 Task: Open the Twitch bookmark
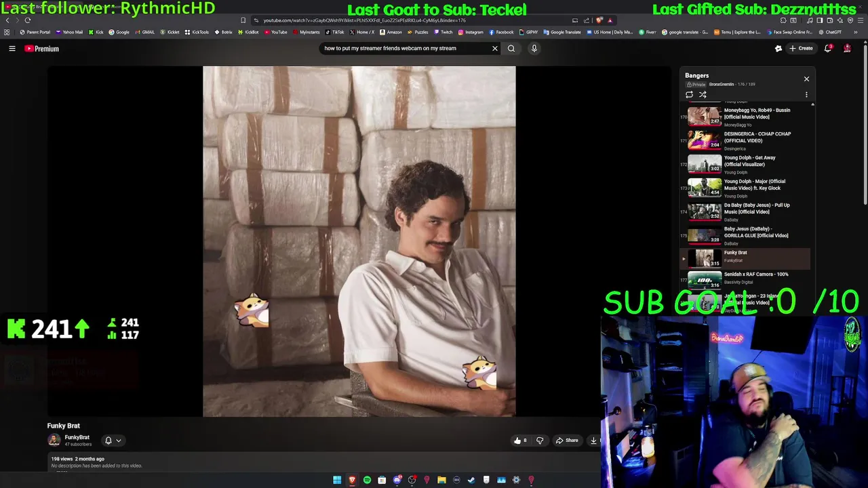pyautogui.click(x=443, y=32)
